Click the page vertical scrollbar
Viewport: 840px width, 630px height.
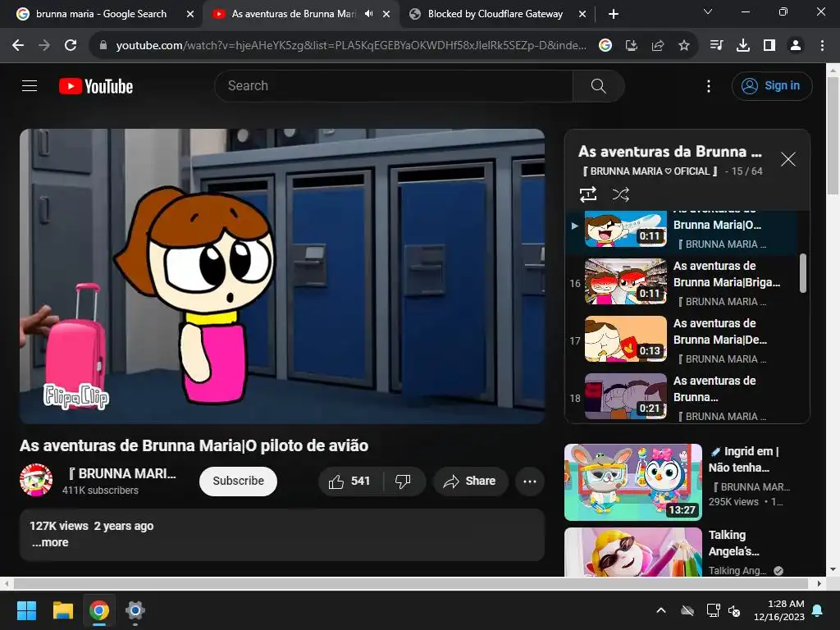[x=833, y=135]
